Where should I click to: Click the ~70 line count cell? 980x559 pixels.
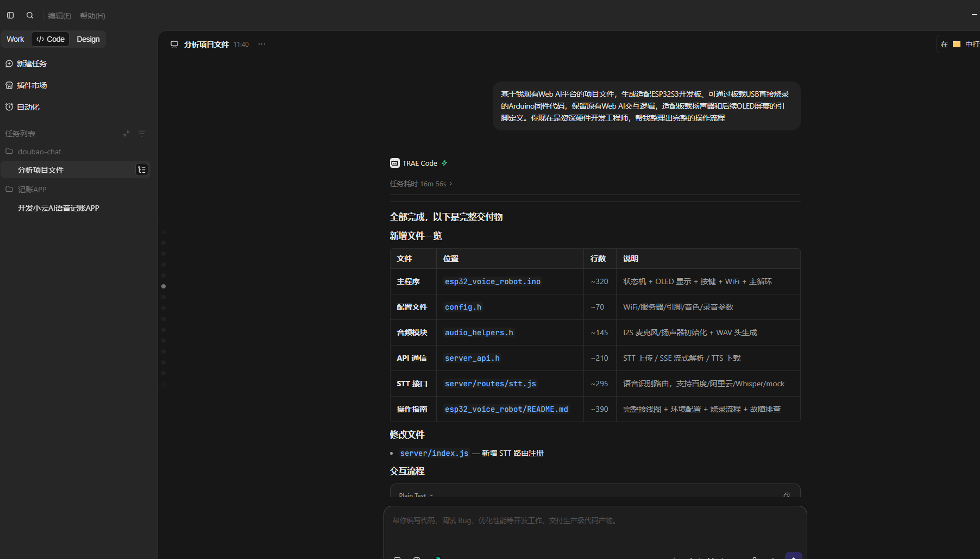[597, 307]
